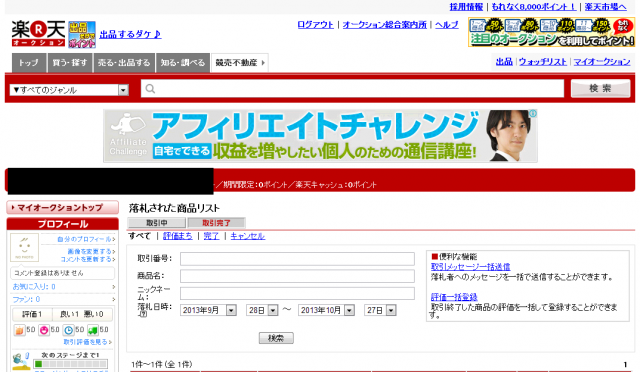Click the マイオークショントップ button
This screenshot has width=640, height=372.
point(62,207)
